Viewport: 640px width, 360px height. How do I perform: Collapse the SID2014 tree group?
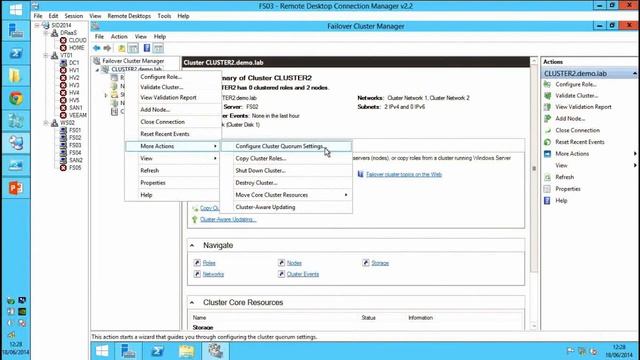tap(38, 25)
